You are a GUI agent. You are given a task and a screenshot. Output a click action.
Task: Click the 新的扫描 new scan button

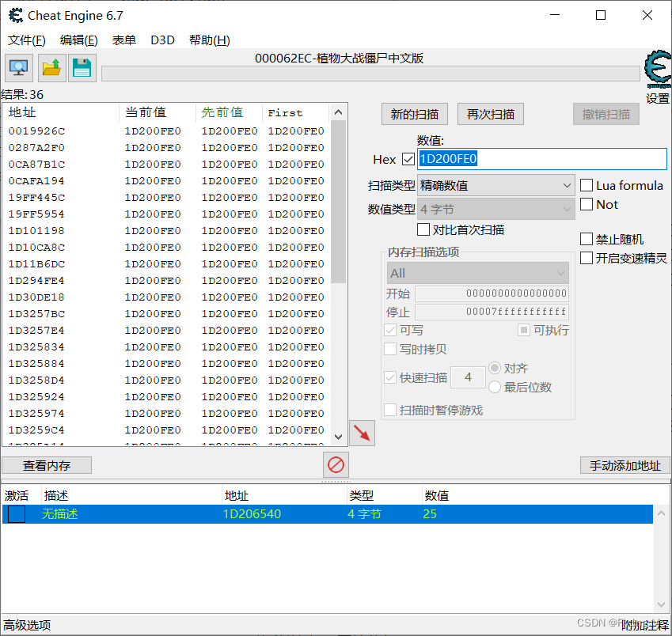point(414,113)
